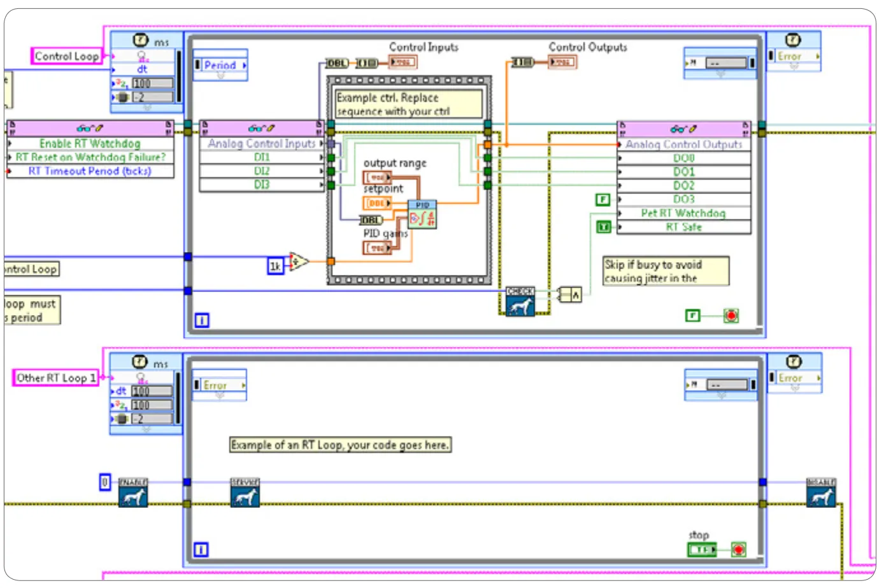The image size is (884, 588).
Task: Toggle the True constant wired to RT Safe
Action: (x=602, y=227)
